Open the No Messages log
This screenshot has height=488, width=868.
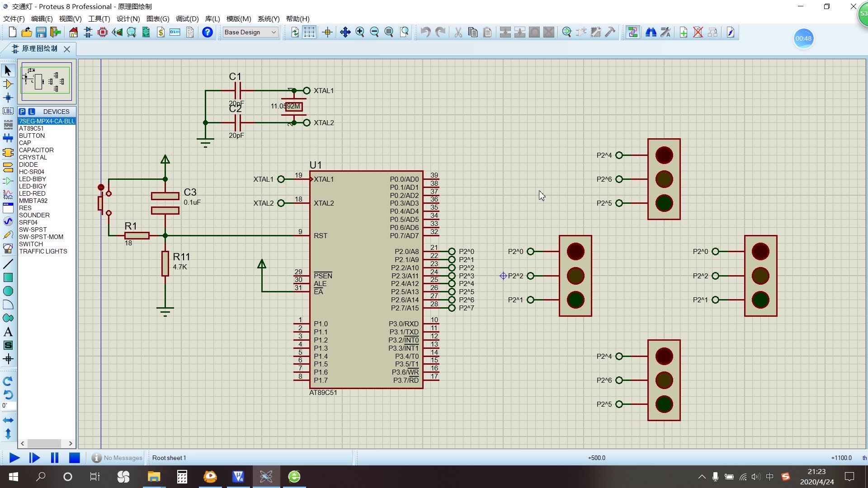(x=117, y=458)
